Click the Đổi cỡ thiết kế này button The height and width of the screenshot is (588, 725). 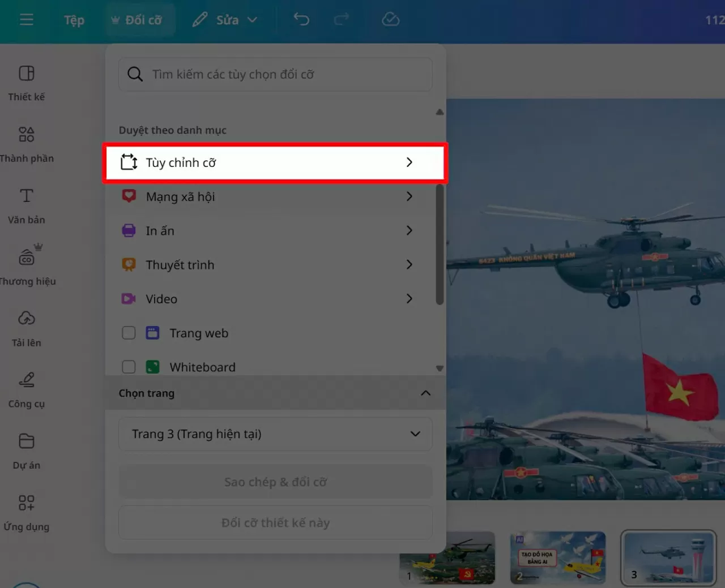[275, 522]
